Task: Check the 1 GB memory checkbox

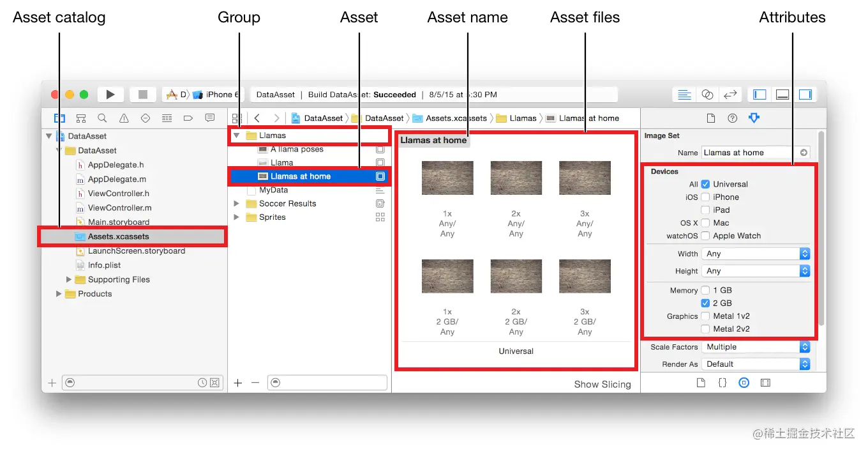Action: tap(705, 290)
